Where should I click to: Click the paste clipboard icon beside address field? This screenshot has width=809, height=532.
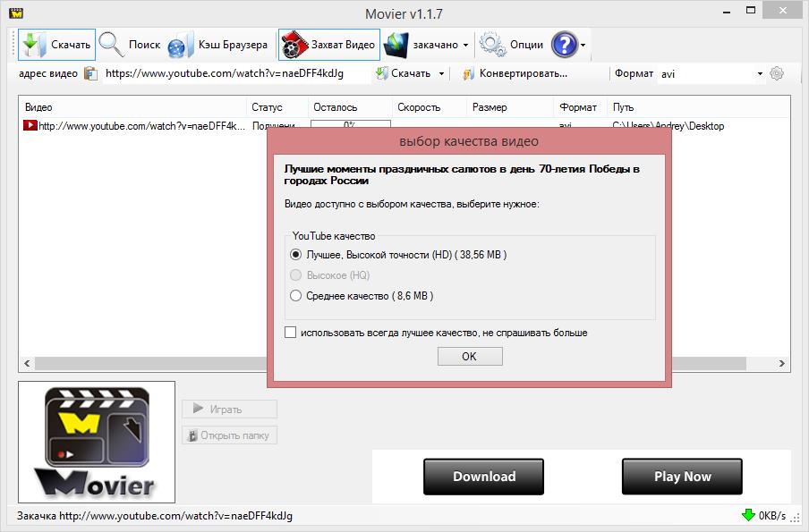click(90, 73)
